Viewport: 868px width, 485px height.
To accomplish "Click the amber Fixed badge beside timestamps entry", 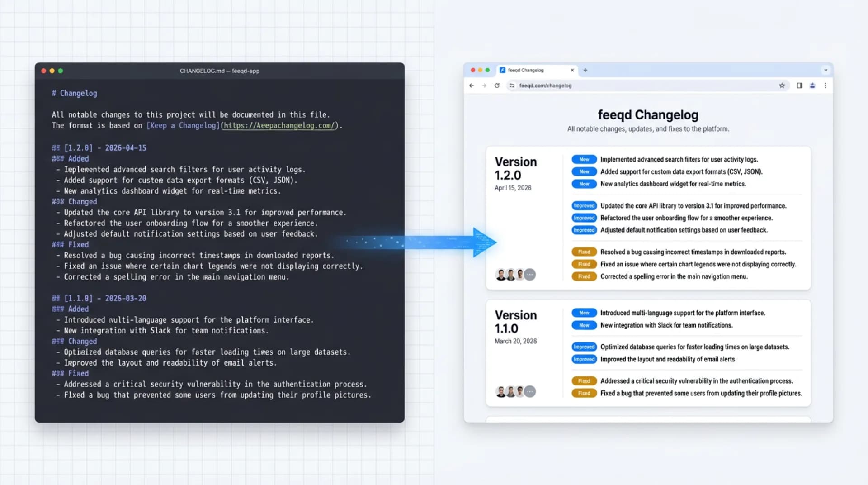I will click(584, 252).
